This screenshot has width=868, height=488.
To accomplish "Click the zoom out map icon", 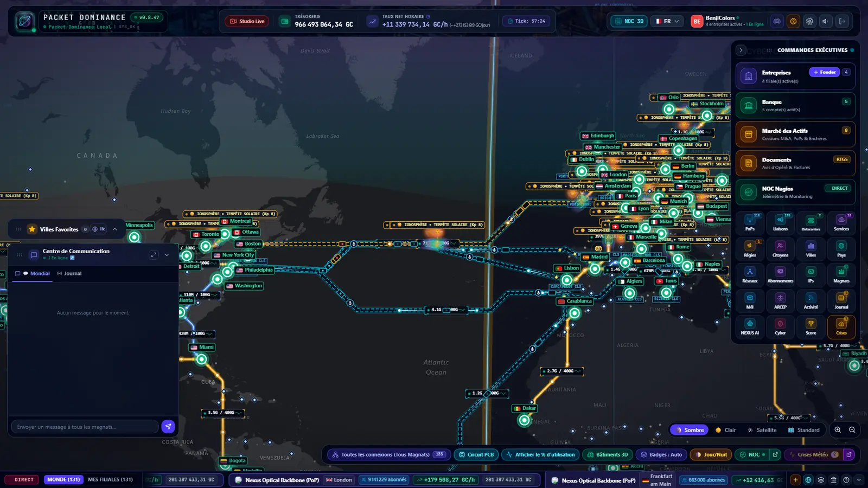I will pyautogui.click(x=852, y=430).
